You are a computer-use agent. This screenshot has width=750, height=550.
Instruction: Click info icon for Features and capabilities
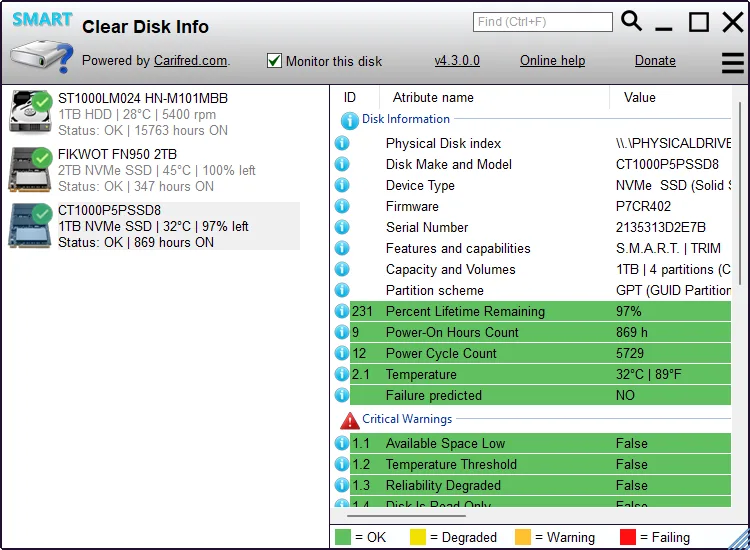pyautogui.click(x=342, y=248)
